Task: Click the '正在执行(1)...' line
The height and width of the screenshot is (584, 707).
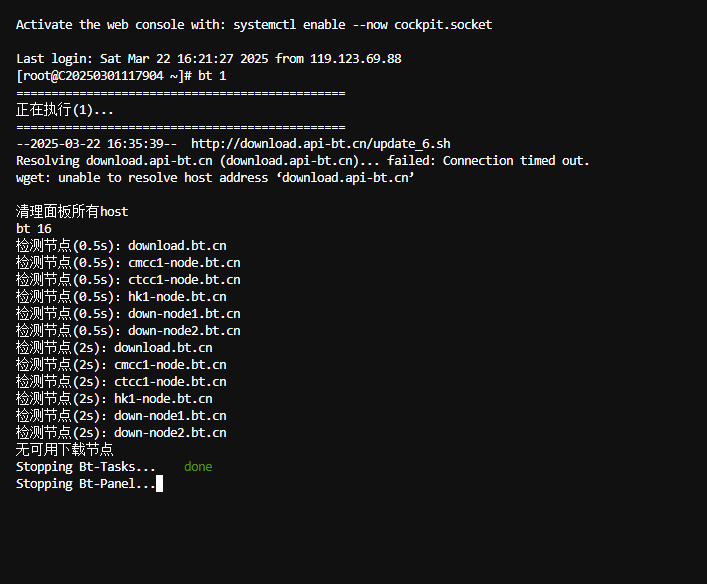Action: [x=64, y=110]
